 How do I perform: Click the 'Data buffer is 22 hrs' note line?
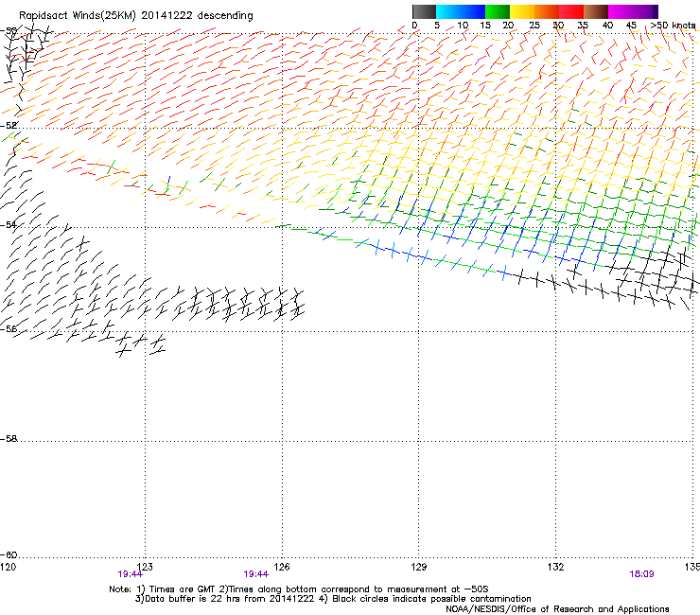pos(333,599)
